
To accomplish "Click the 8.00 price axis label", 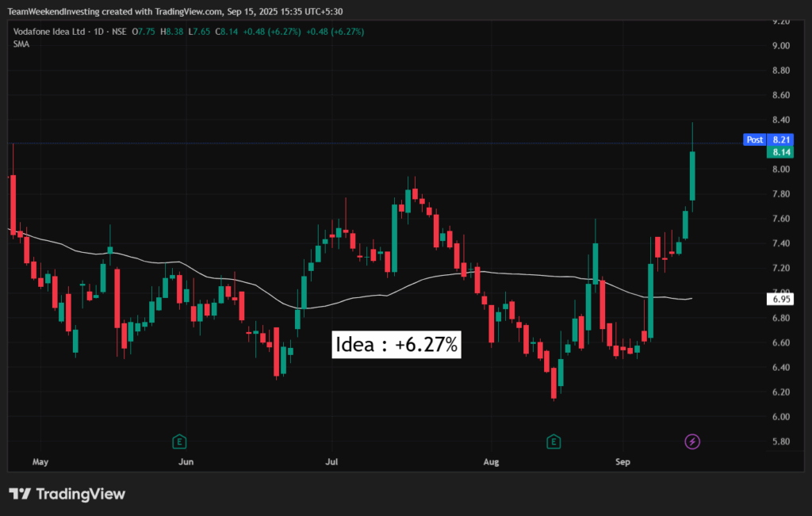I will point(781,170).
